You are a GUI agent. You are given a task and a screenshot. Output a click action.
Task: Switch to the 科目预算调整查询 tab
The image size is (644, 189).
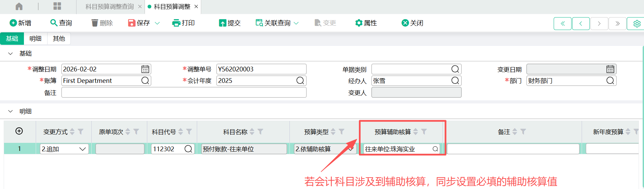[109, 7]
